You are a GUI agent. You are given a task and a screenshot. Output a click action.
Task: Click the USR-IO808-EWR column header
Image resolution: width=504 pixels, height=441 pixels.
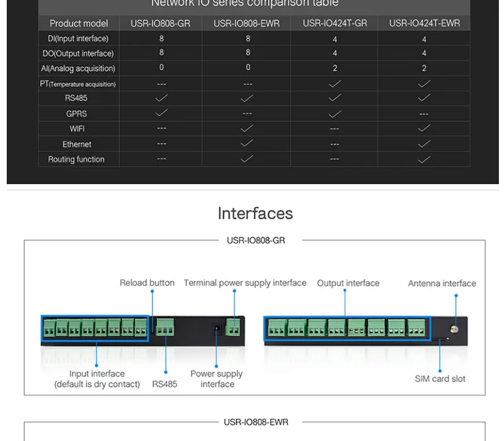pos(246,23)
